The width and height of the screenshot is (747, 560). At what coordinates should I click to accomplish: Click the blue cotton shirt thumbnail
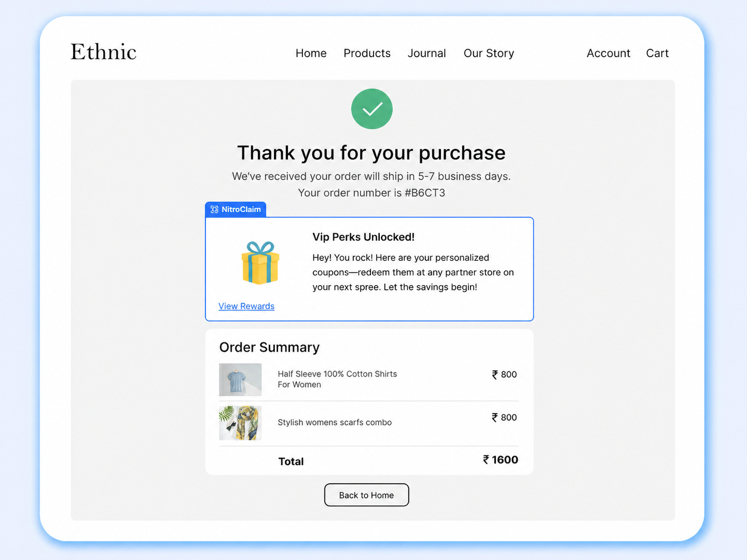pyautogui.click(x=240, y=380)
